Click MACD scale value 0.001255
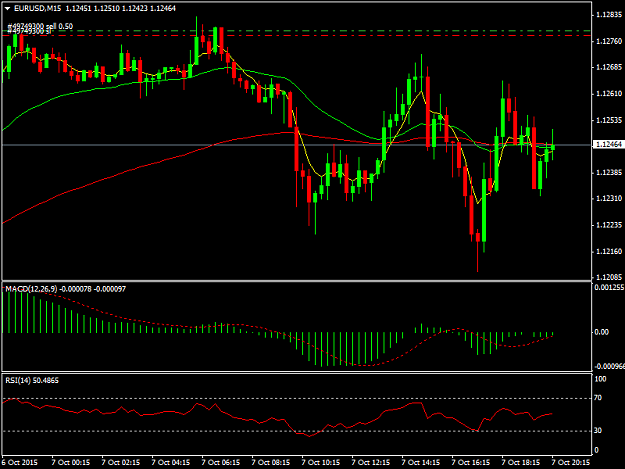The image size is (625, 469). tap(609, 287)
